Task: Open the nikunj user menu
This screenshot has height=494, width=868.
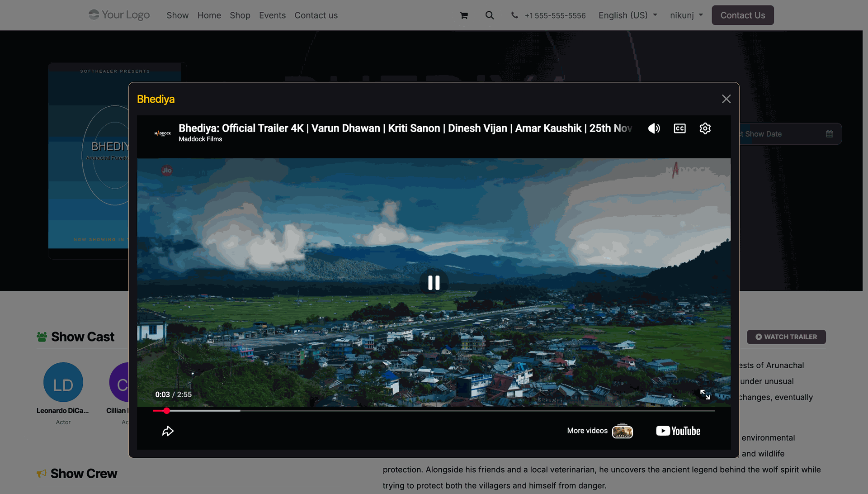Action: (x=686, y=15)
